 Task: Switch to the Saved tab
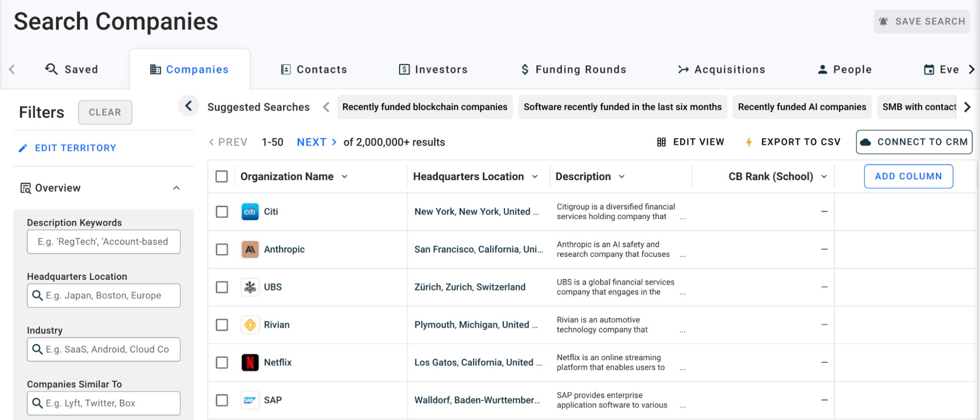[x=72, y=70]
